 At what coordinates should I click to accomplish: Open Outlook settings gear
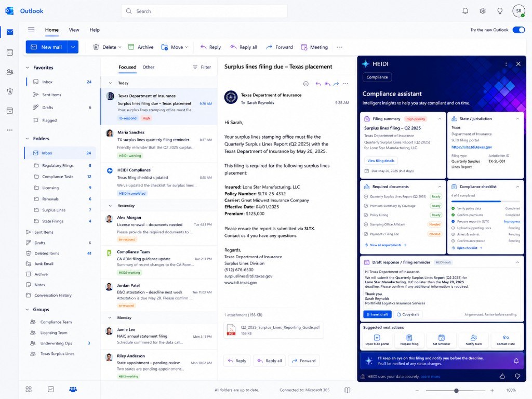(x=483, y=11)
